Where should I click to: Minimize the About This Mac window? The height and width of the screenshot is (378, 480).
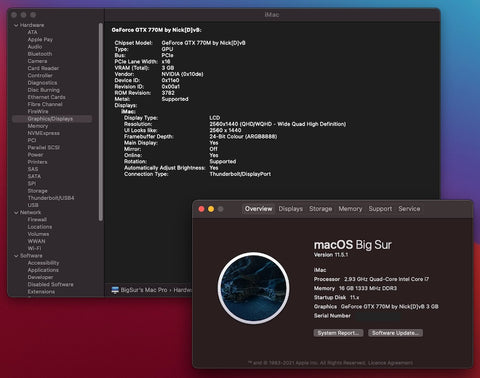click(x=211, y=209)
